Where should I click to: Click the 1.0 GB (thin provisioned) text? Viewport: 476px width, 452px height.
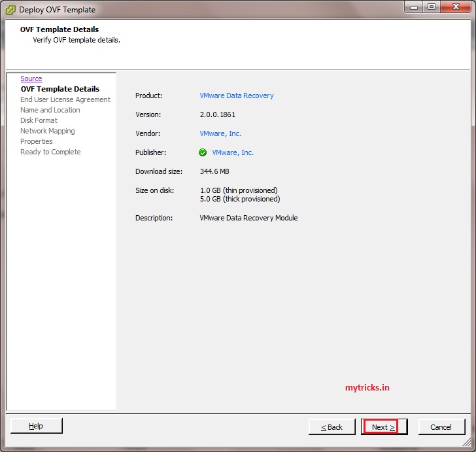[x=239, y=190]
